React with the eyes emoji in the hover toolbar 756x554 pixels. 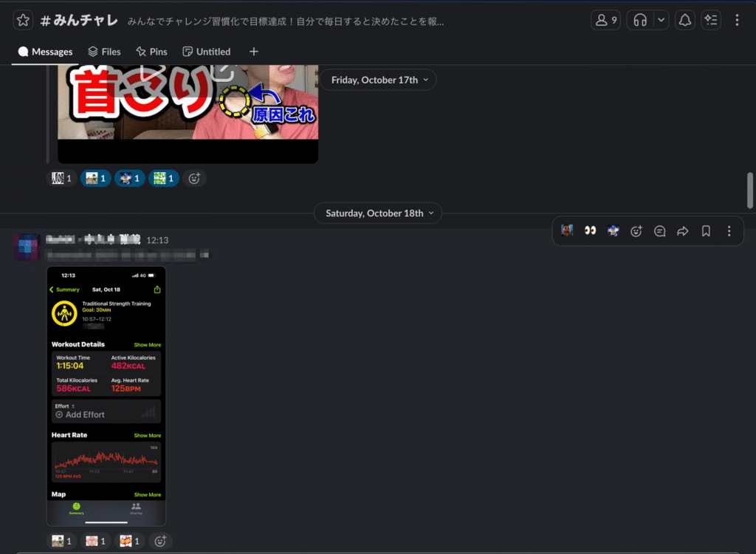click(590, 231)
